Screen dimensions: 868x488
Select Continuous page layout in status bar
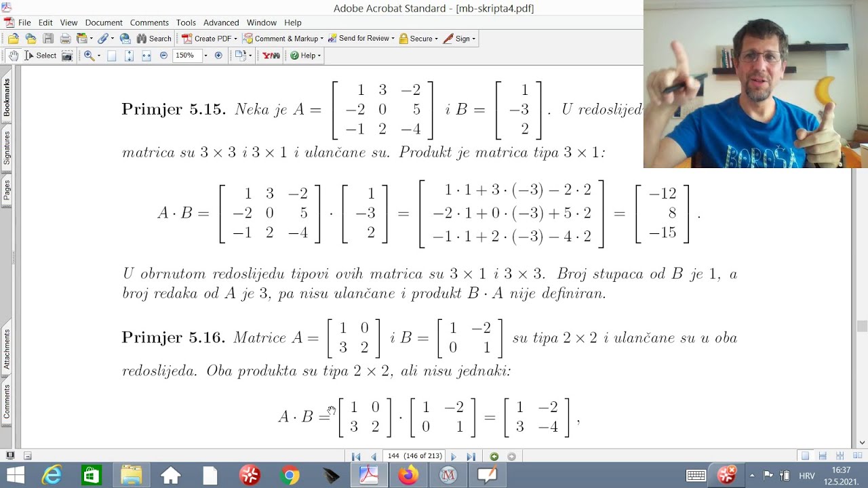click(823, 456)
